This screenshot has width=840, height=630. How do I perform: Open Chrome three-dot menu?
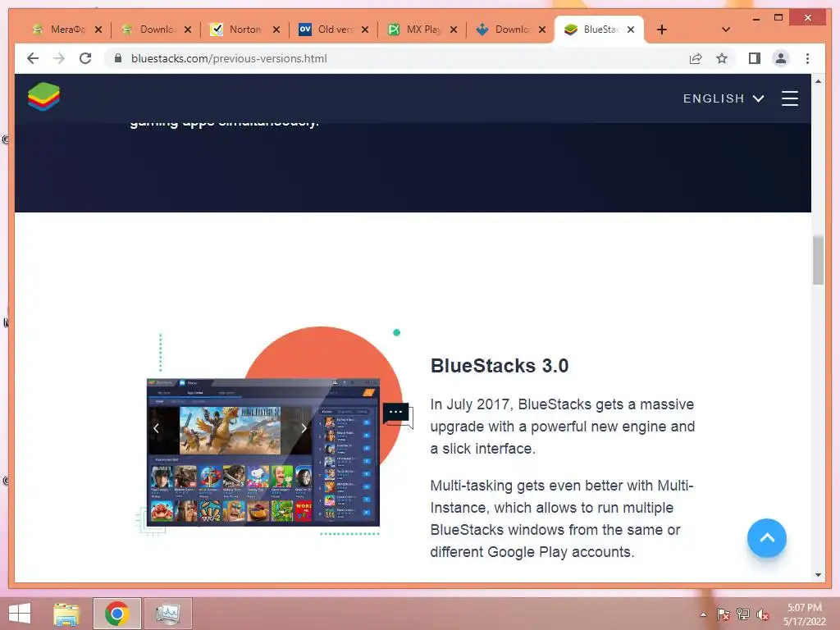coord(807,58)
